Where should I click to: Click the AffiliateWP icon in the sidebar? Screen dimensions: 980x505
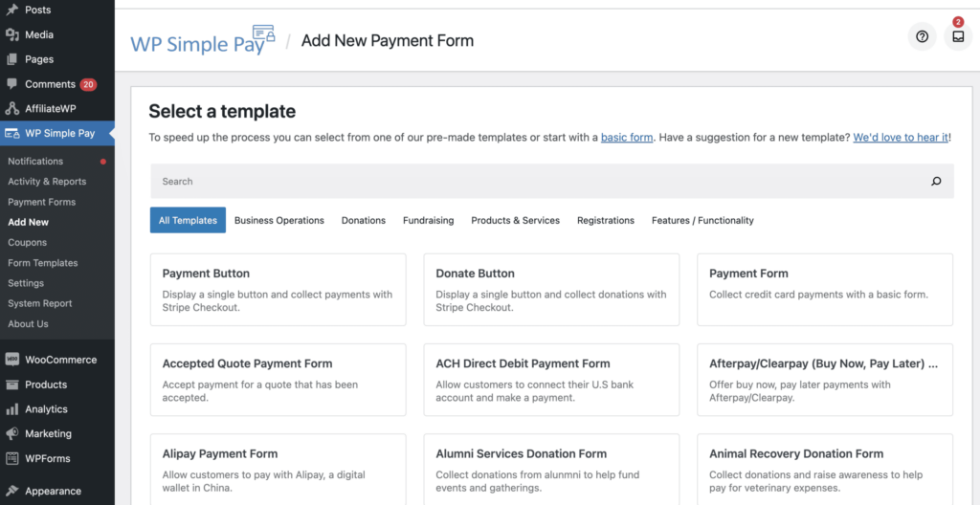(x=11, y=109)
